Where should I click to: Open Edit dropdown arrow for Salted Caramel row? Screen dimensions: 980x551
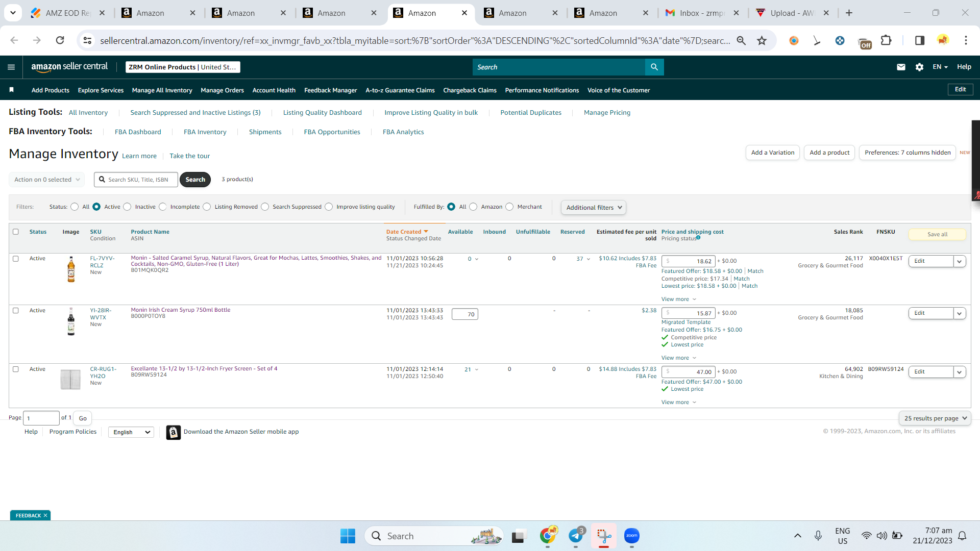pyautogui.click(x=960, y=261)
